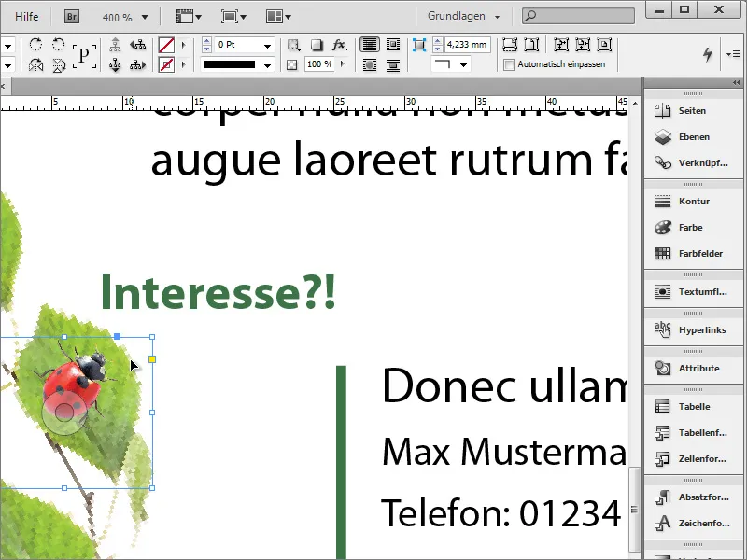The image size is (747, 560).
Task: Open the control panel flyout menu
Action: tap(733, 54)
